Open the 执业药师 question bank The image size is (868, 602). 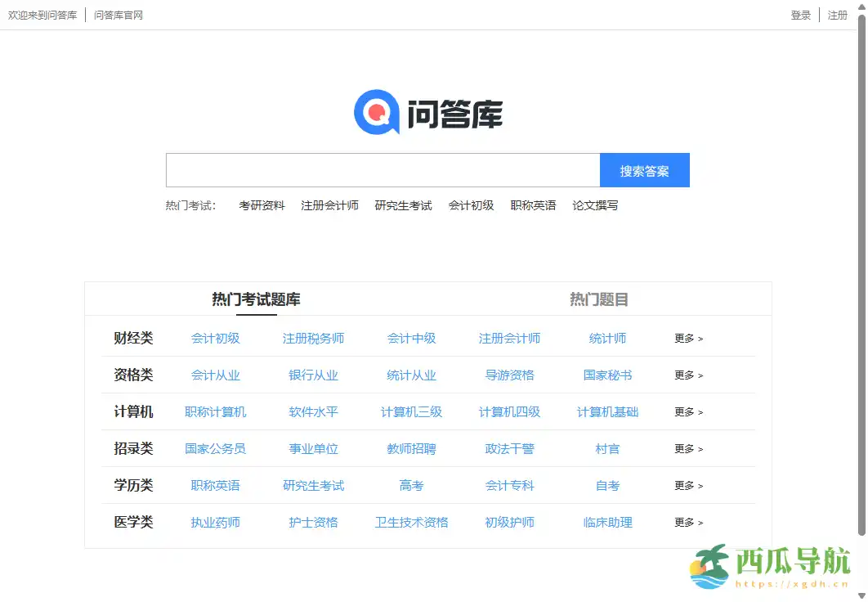pyautogui.click(x=216, y=522)
